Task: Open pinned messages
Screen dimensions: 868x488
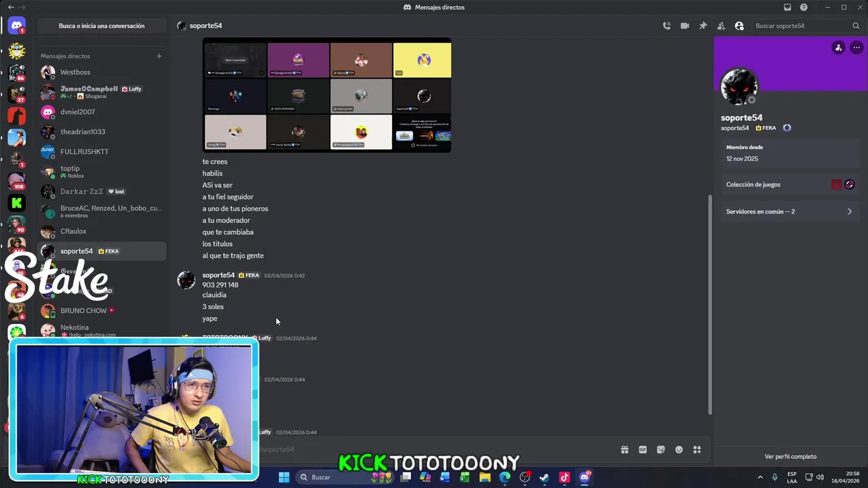Action: click(x=703, y=26)
